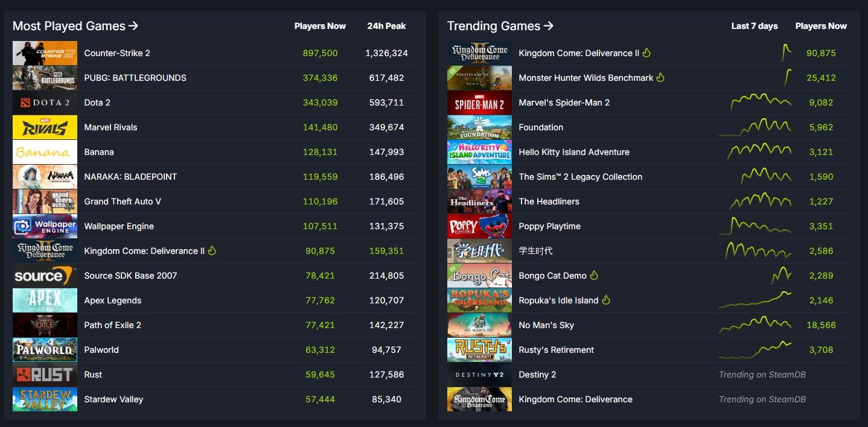Open the Poppy Playtime title link
The width and height of the screenshot is (868, 427).
550,226
